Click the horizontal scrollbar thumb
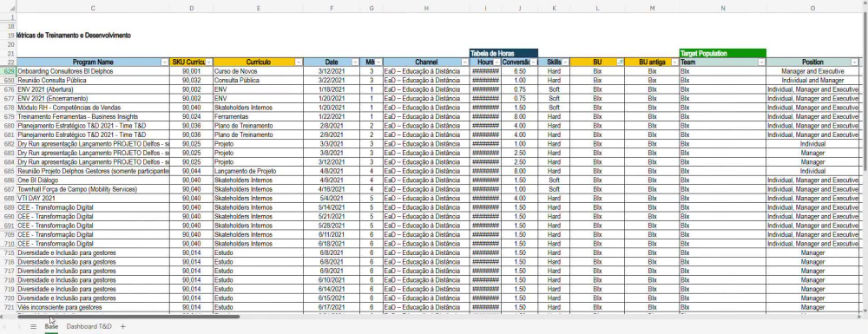Screen dimensions: 868x334 tap(128, 317)
